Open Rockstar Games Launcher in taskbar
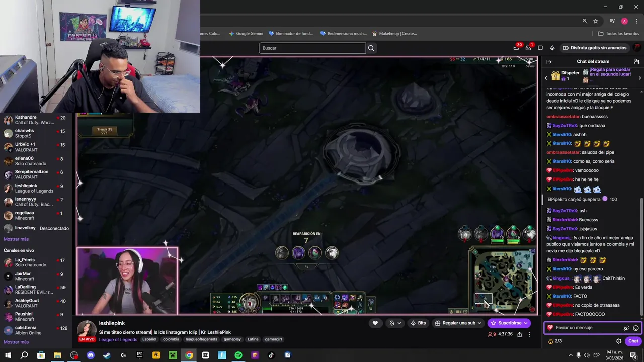644x362 pixels. (x=156, y=355)
